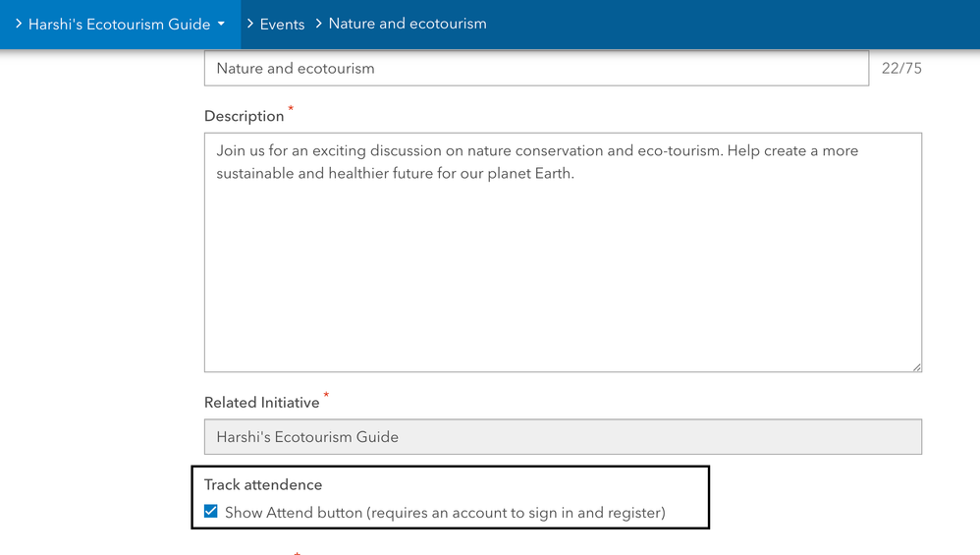Click the Track attendence heading
Viewport: 980px width, 555px height.
[263, 484]
